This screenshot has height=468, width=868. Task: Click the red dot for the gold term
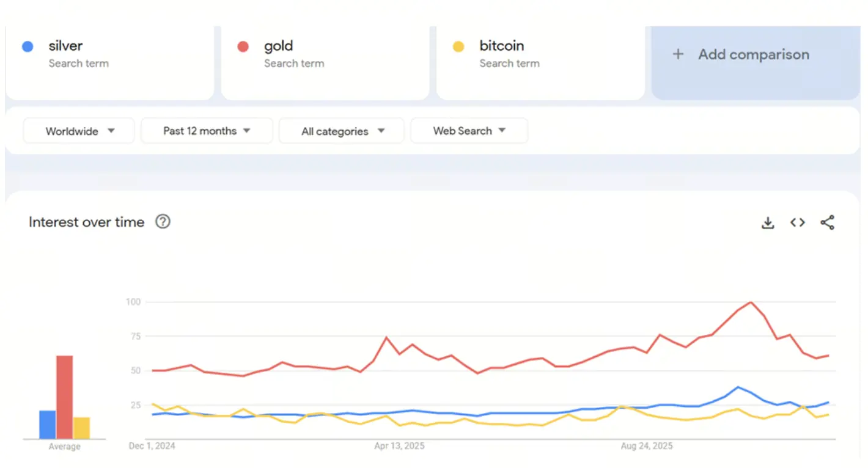coord(243,46)
